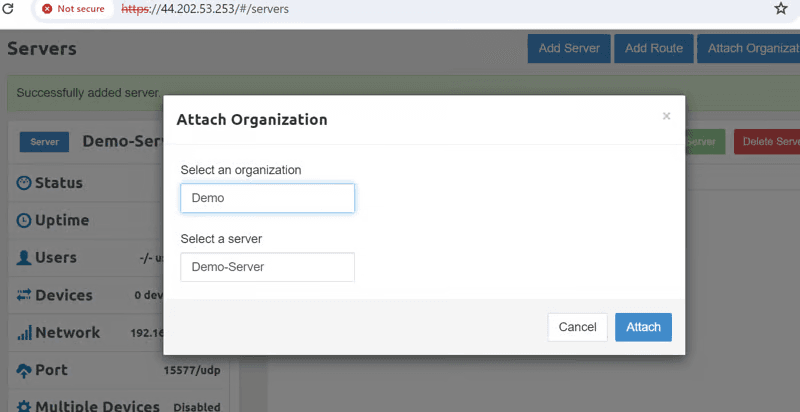
Task: Click the Users person icon
Action: coord(24,258)
